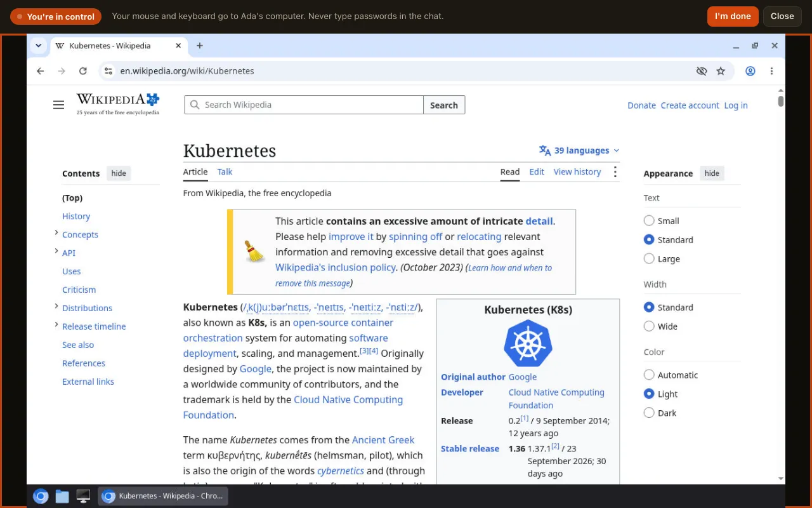Open the 39 languages dropdown
Screen dimensions: 812x508
[x=579, y=150]
